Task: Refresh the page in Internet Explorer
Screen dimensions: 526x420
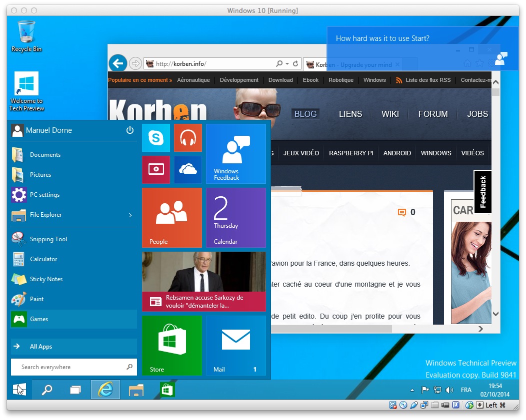Action: [295, 63]
